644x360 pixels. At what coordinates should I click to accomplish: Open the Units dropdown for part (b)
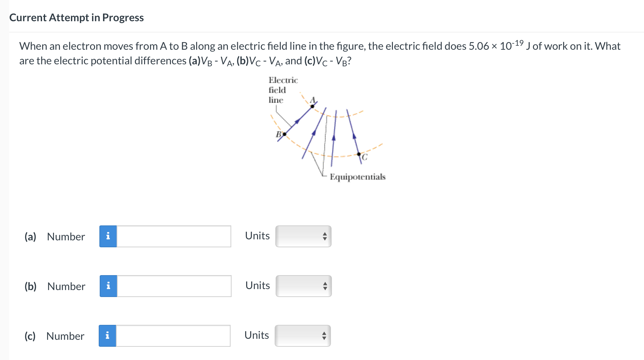pos(303,286)
